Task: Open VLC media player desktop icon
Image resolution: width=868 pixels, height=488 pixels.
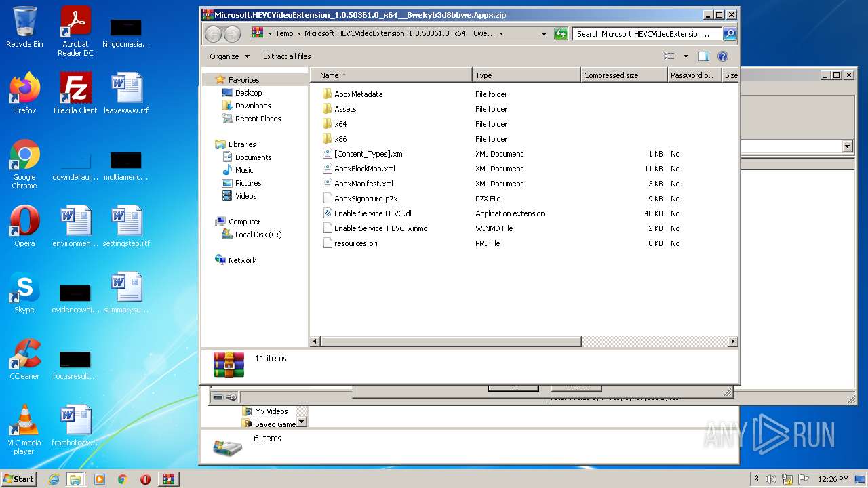Action: tap(24, 430)
